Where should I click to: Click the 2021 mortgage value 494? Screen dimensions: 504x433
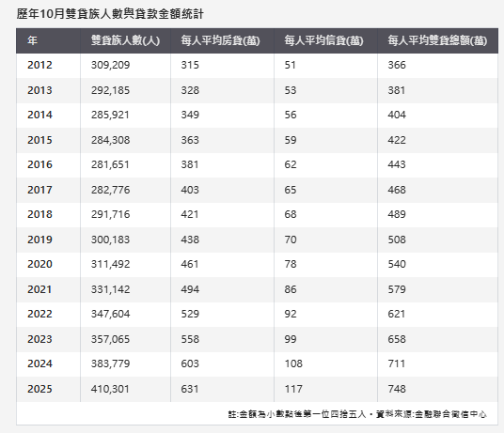[x=190, y=289]
